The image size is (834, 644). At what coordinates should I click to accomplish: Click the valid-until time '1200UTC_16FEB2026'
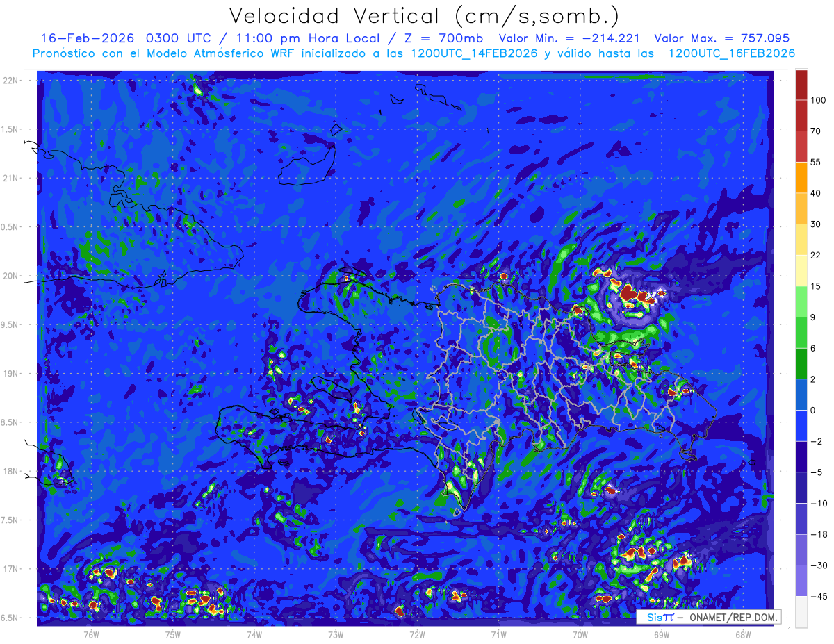pyautogui.click(x=731, y=53)
